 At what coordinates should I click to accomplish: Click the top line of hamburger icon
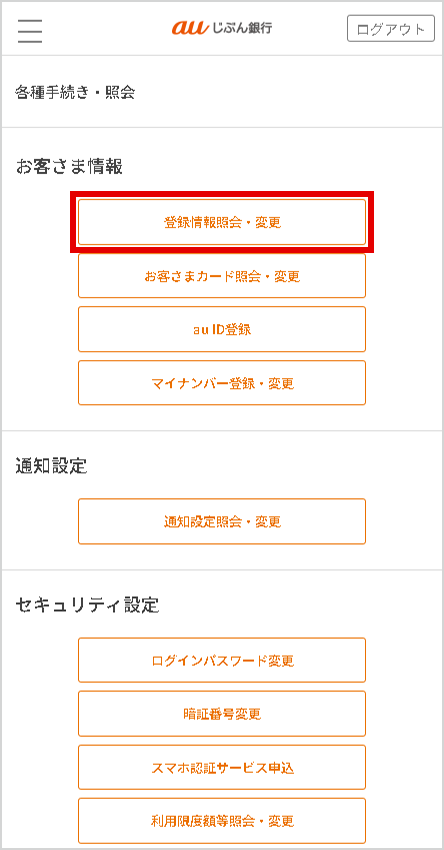tap(30, 21)
